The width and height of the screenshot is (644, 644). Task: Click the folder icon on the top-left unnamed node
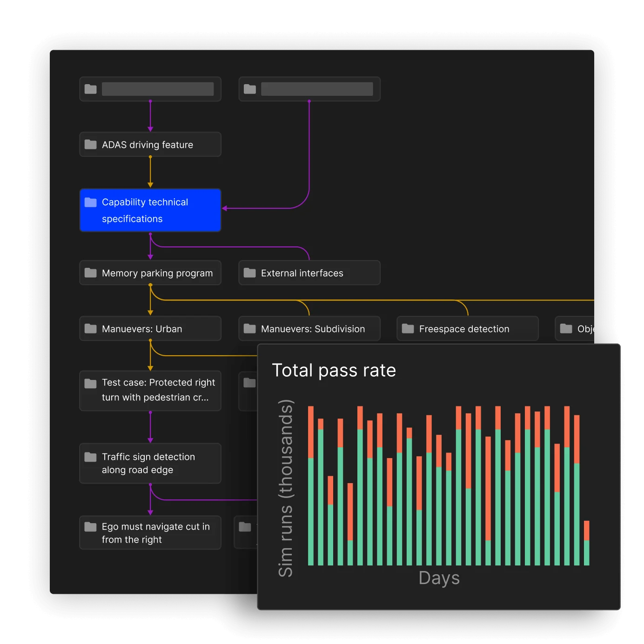pos(91,89)
